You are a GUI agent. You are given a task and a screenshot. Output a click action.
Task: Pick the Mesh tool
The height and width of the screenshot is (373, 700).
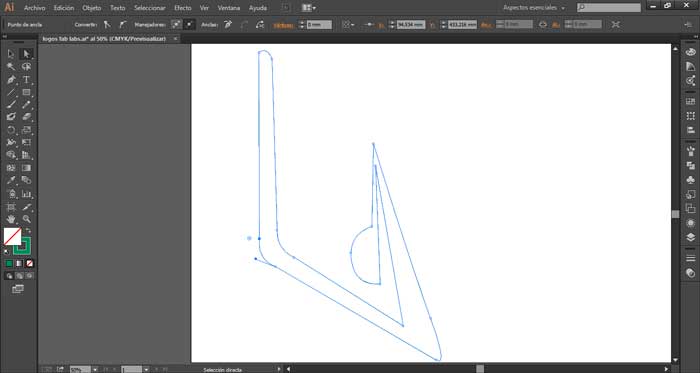(11, 168)
